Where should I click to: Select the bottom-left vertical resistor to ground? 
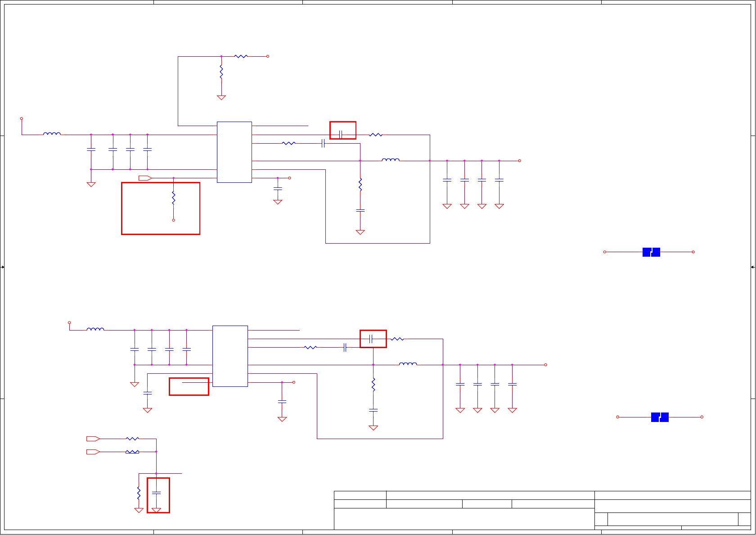(x=139, y=493)
